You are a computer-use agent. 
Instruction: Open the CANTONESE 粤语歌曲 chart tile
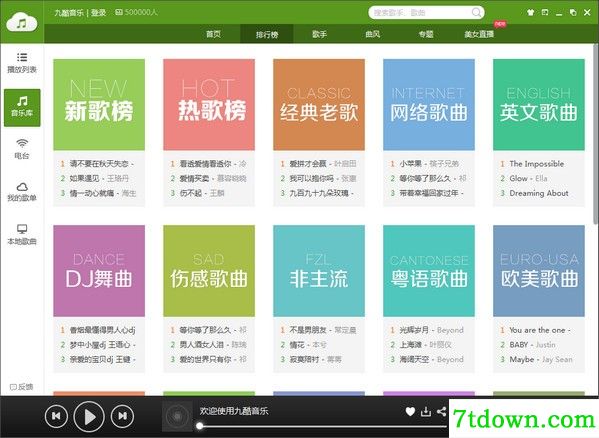(x=429, y=271)
